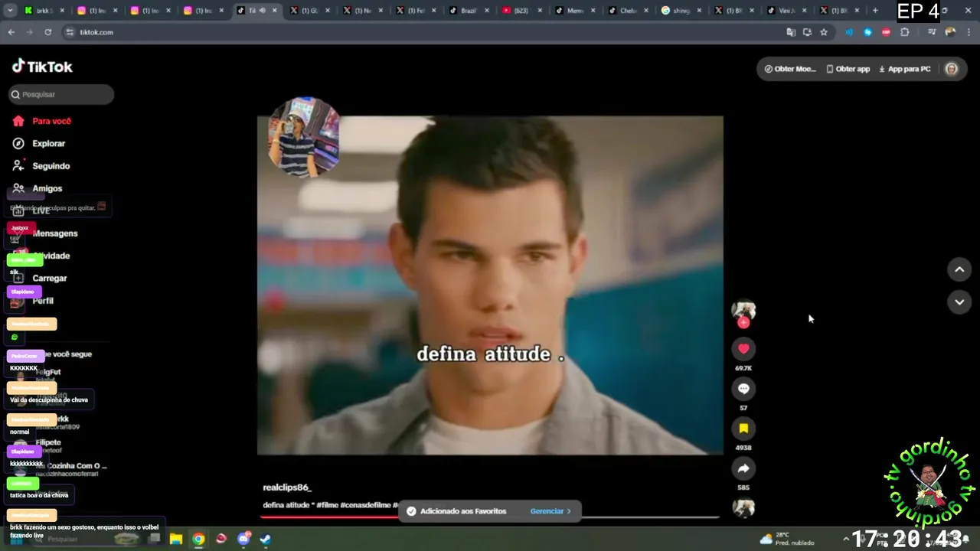The image size is (980, 551).
Task: Click the Amigos people icon
Action: coord(18,188)
